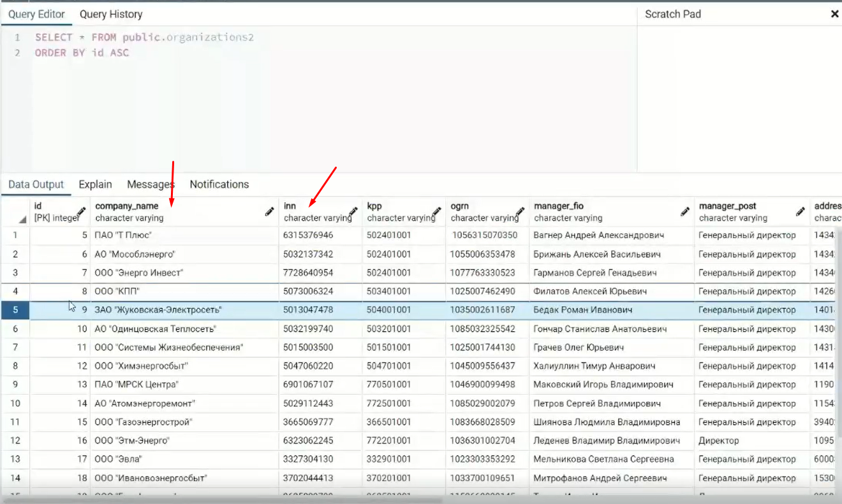Image resolution: width=842 pixels, height=504 pixels.
Task: Click the pencil icon in manager_fio header
Action: [x=685, y=211]
